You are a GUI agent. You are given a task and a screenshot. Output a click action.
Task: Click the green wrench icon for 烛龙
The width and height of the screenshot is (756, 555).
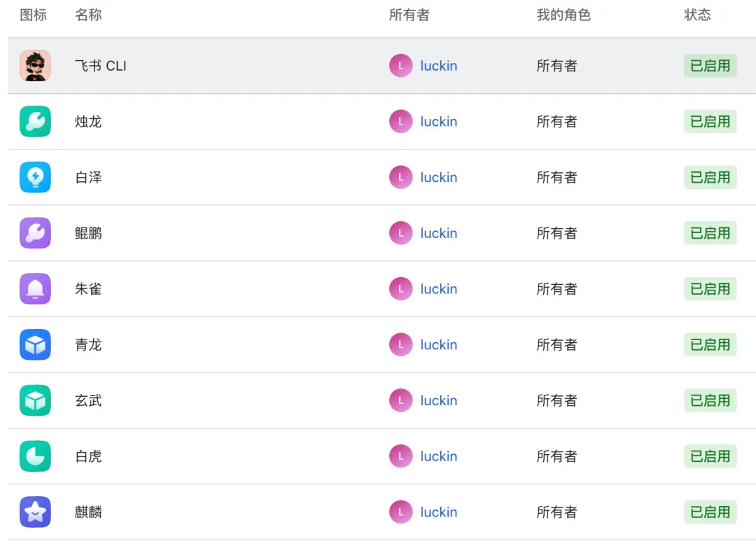[35, 122]
